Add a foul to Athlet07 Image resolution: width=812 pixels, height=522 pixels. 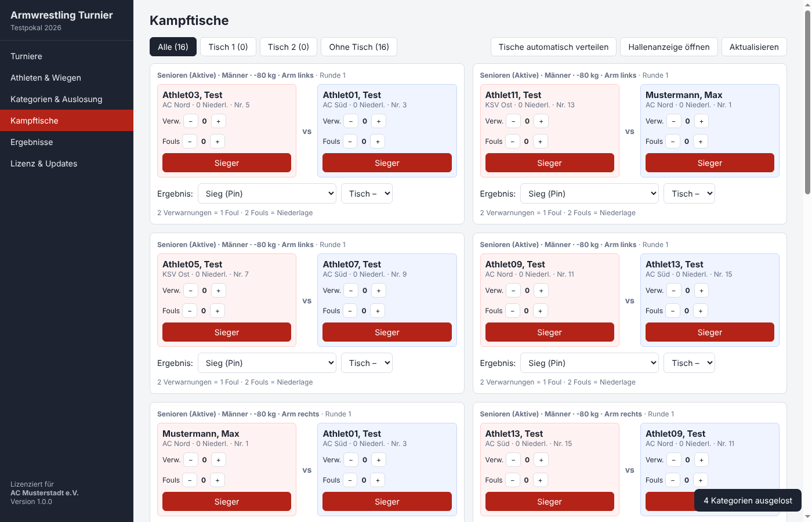(378, 311)
